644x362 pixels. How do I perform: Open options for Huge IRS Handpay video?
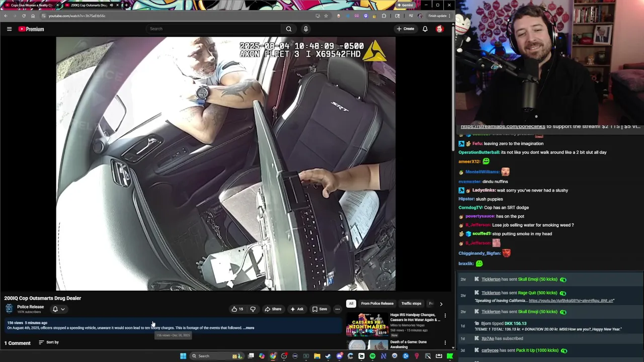click(445, 316)
